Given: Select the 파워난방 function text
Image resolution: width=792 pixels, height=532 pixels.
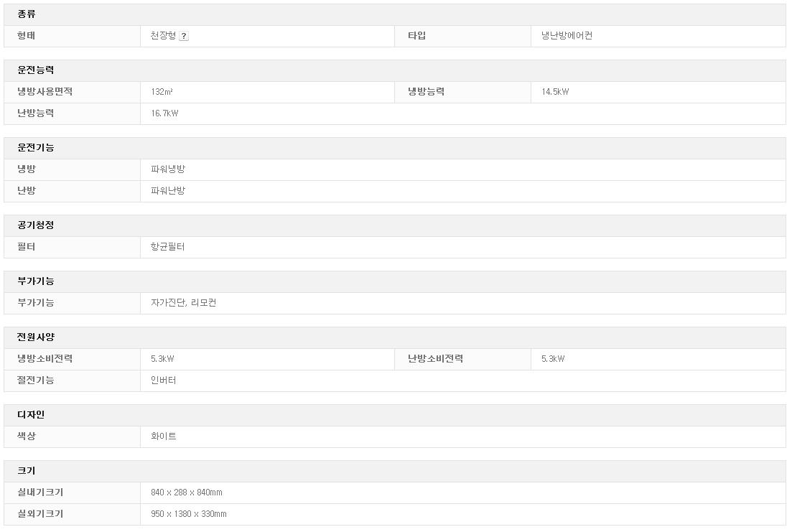Looking at the screenshot, I should coord(168,191).
